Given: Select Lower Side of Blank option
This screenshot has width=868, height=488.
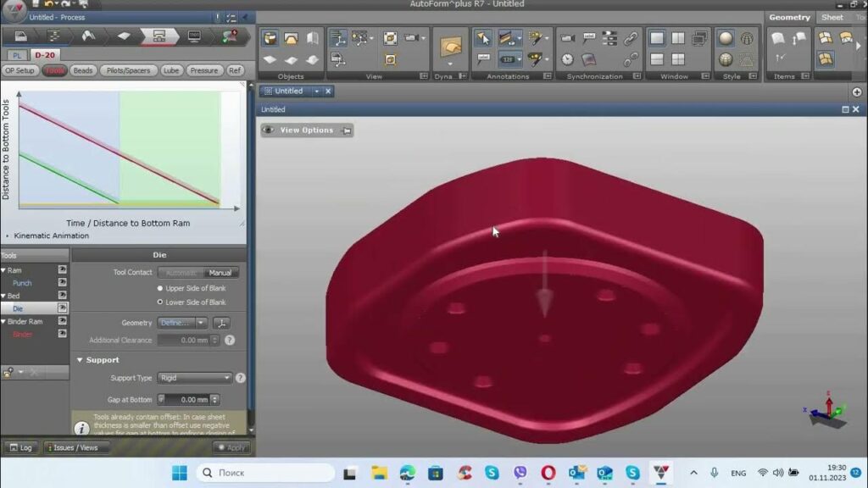Looking at the screenshot, I should click(191, 302).
